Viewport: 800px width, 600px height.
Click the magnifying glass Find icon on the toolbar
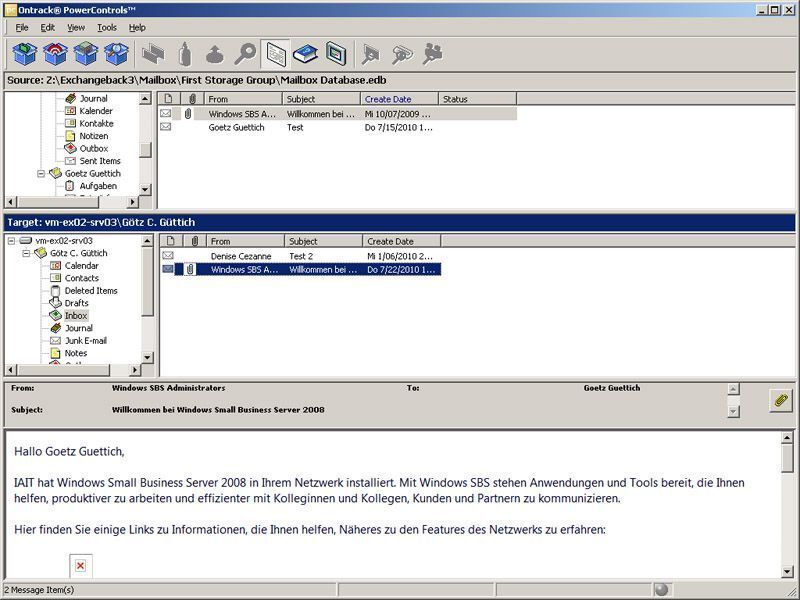pyautogui.click(x=245, y=55)
